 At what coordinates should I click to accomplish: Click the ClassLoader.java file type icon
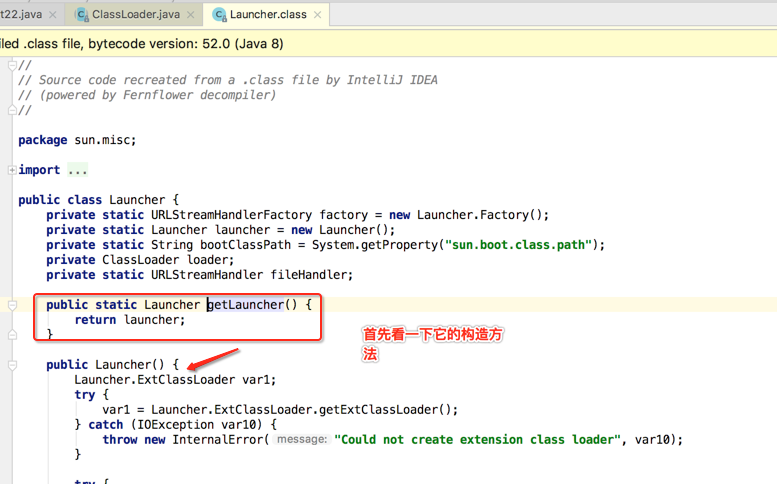coord(82,15)
